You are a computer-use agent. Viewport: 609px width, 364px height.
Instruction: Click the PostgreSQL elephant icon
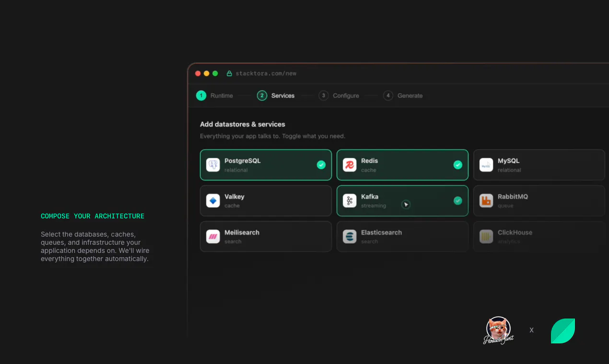click(213, 165)
